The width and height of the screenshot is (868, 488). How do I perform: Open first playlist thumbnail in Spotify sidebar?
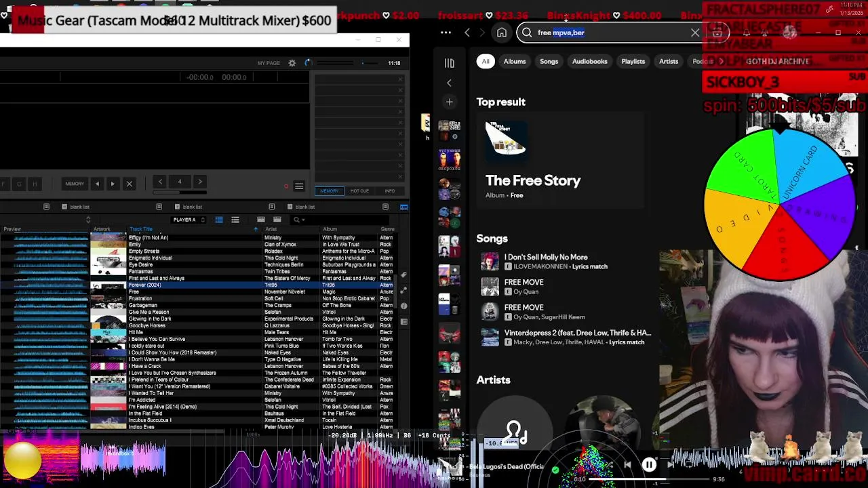(449, 131)
